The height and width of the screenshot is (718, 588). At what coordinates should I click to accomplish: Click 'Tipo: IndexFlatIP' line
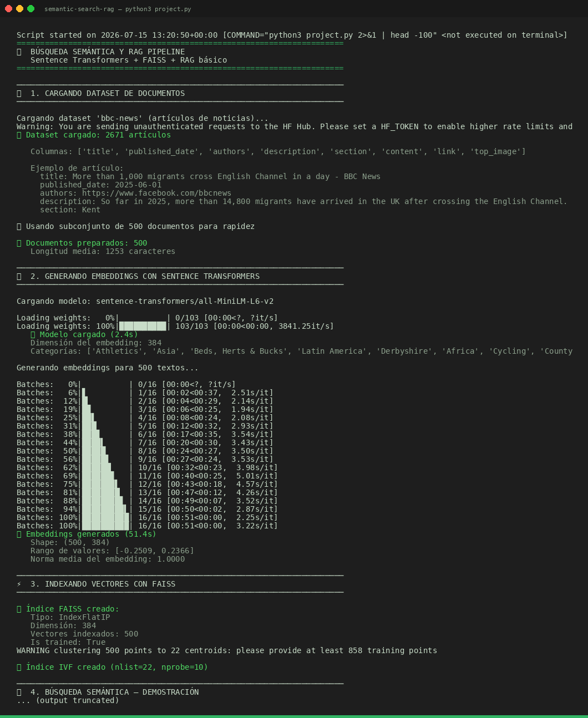pos(70,617)
